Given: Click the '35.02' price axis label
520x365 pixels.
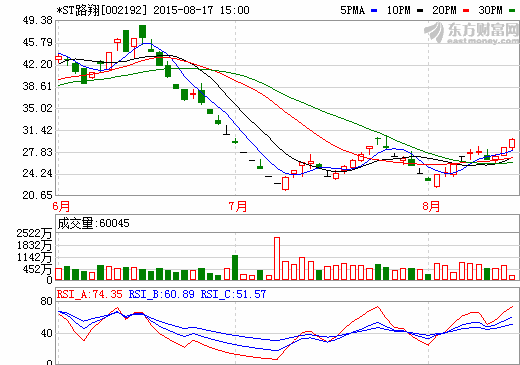Looking at the screenshot, I should click(37, 108).
